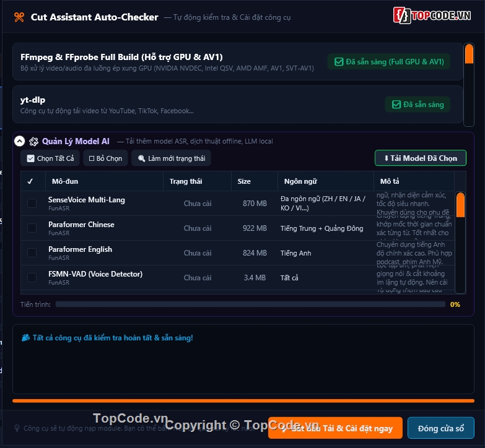Click the 870 MB size cell

[255, 204]
